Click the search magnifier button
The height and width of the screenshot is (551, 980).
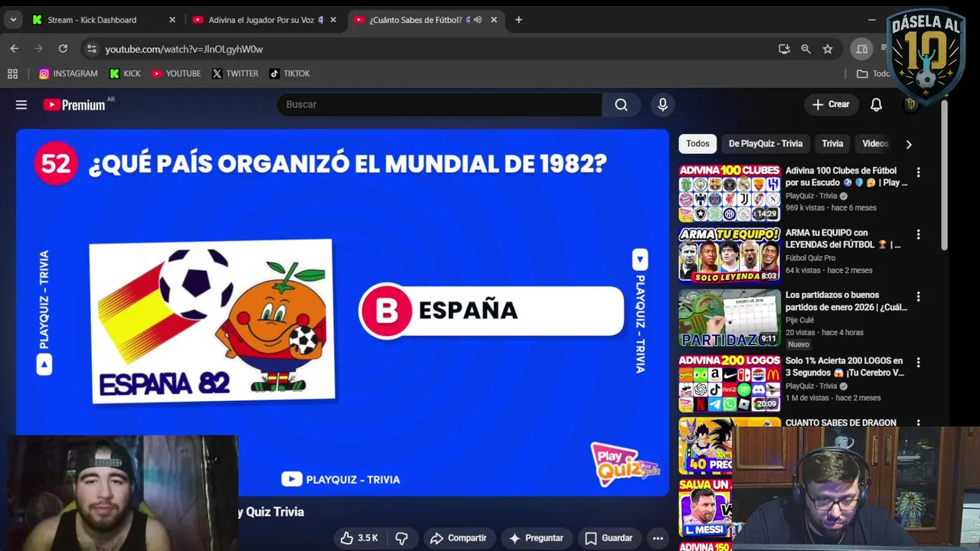pyautogui.click(x=621, y=105)
